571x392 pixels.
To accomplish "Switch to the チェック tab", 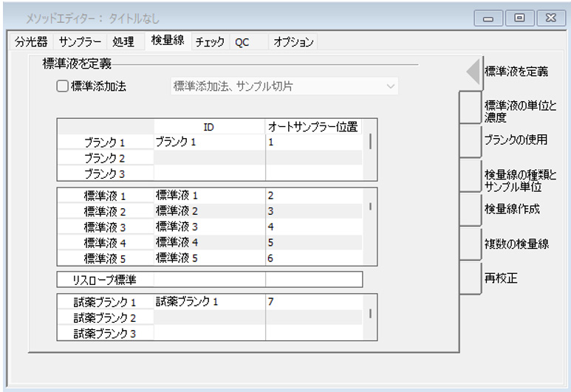I will point(210,42).
